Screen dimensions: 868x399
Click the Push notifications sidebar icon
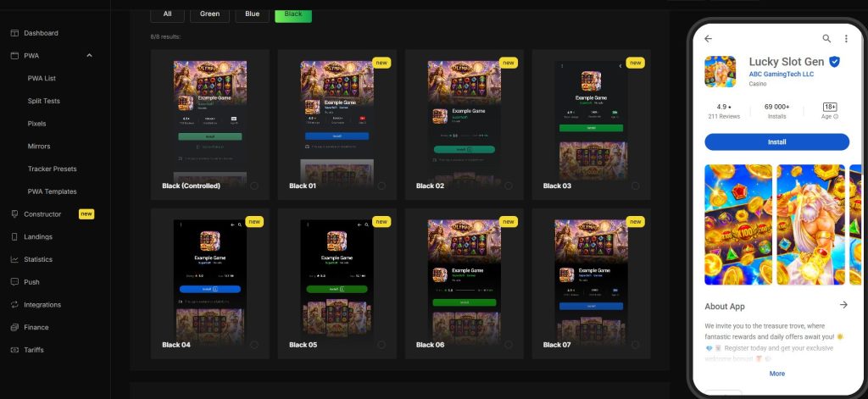pos(15,282)
